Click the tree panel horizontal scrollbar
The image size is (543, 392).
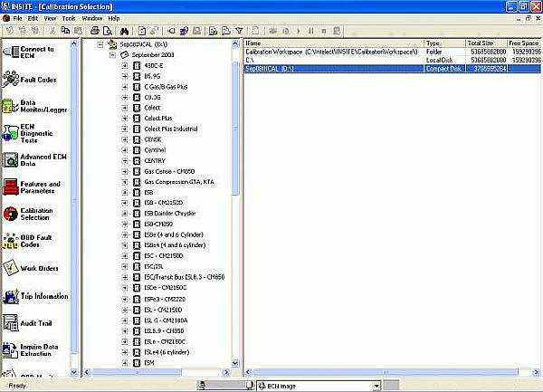coord(157,373)
